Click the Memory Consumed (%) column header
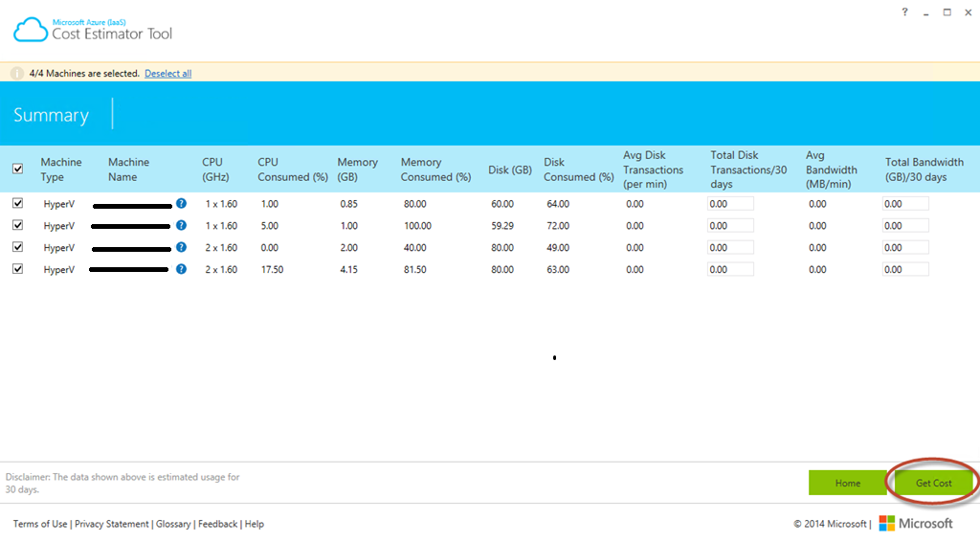Screen dimensions: 980x542 (435, 169)
